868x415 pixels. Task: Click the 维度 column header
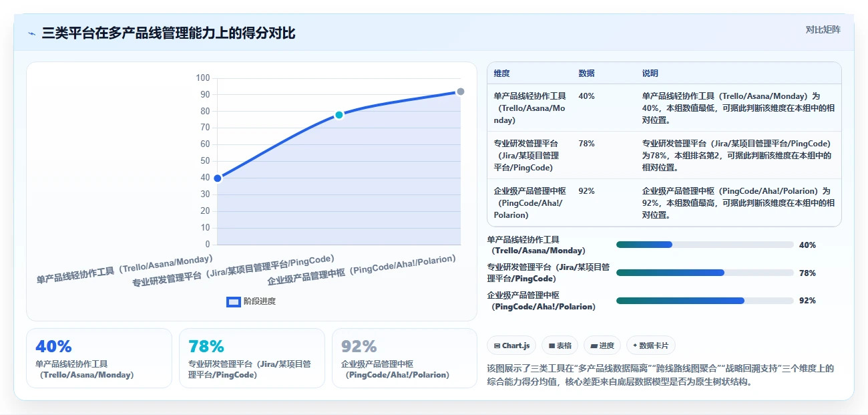click(x=502, y=74)
